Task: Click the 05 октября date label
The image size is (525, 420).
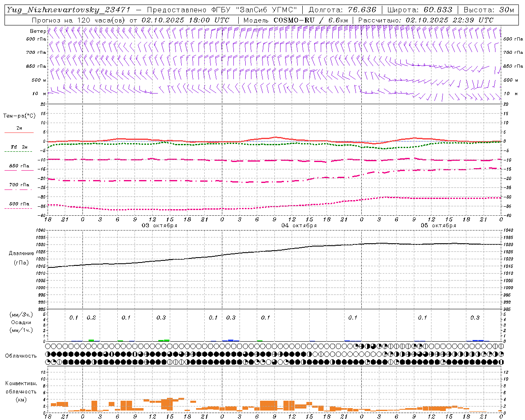Action: 438,226
